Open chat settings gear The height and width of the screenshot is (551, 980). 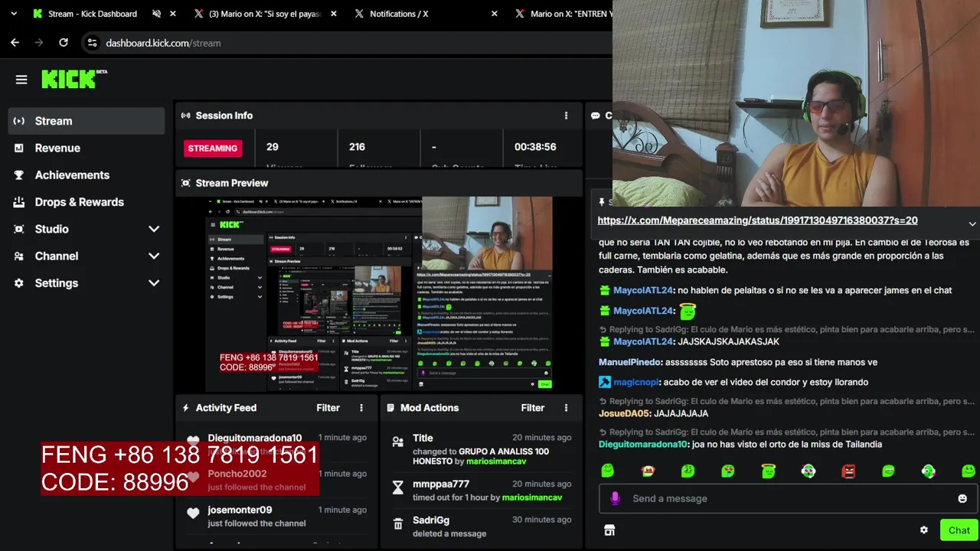point(924,530)
